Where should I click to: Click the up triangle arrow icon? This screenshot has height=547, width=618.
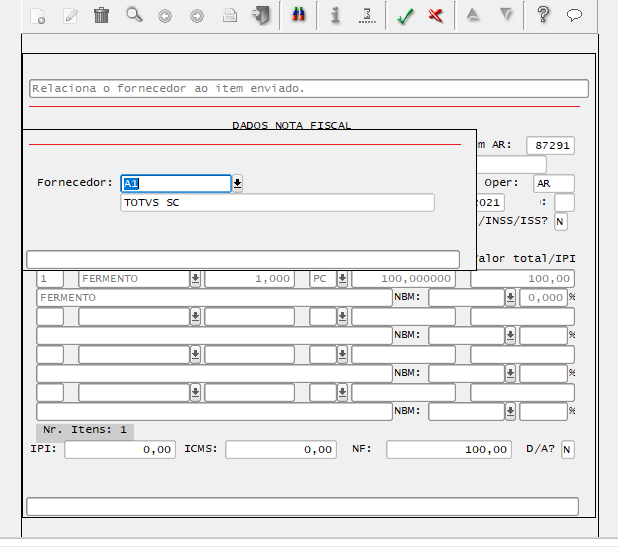click(x=473, y=15)
